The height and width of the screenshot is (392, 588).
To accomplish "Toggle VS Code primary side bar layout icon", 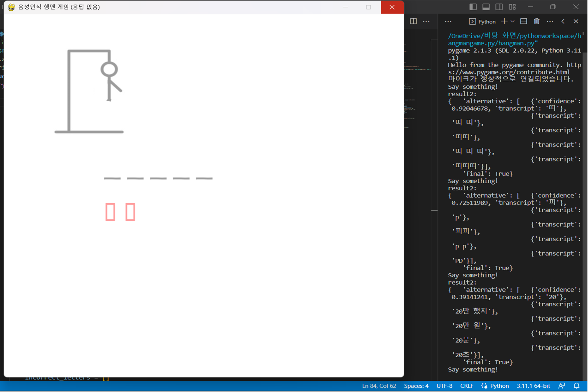I will (473, 7).
